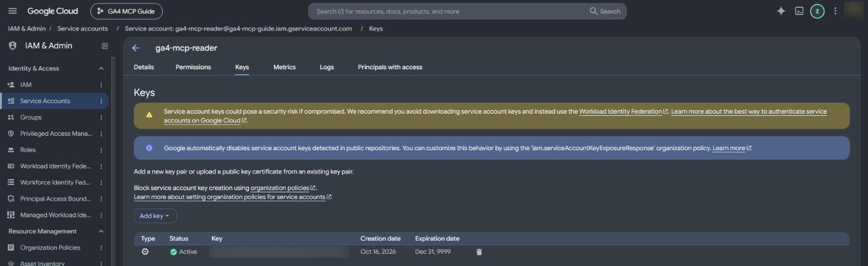Viewport: 868px width, 266px height.
Task: Open the organization policies link
Action: click(x=283, y=188)
